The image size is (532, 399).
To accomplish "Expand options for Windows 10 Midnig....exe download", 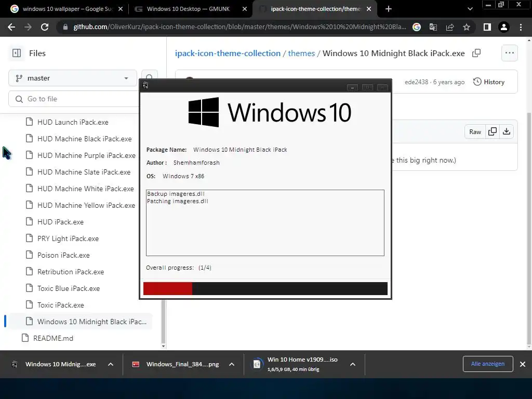I will point(111,364).
